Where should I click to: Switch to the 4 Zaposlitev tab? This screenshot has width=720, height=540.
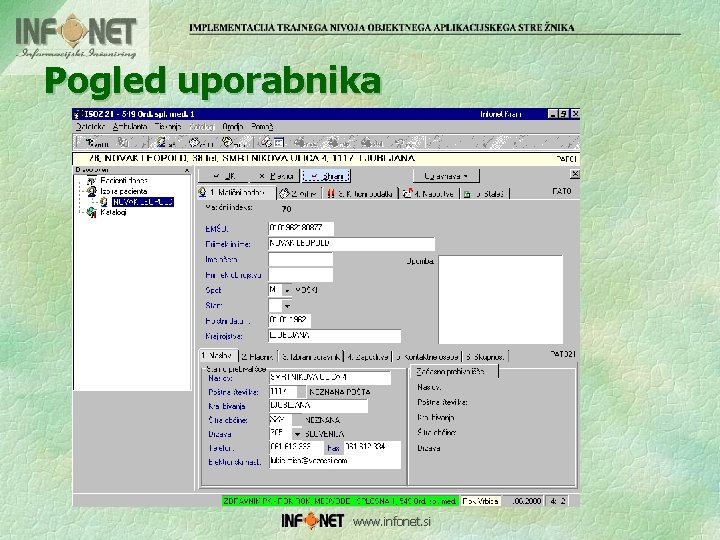click(x=368, y=357)
